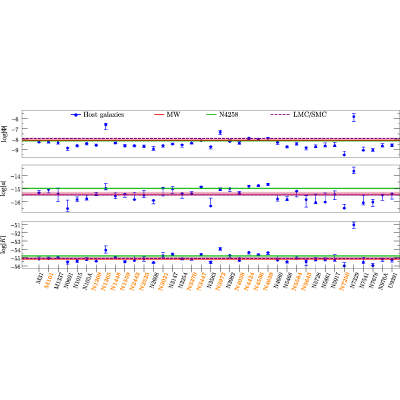Click the N5643 axis label

pos(305,280)
